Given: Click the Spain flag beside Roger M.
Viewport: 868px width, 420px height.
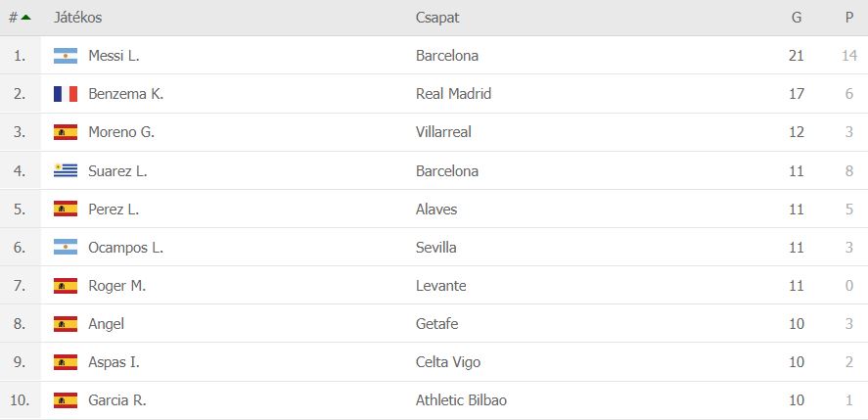Looking at the screenshot, I should click(x=66, y=285).
